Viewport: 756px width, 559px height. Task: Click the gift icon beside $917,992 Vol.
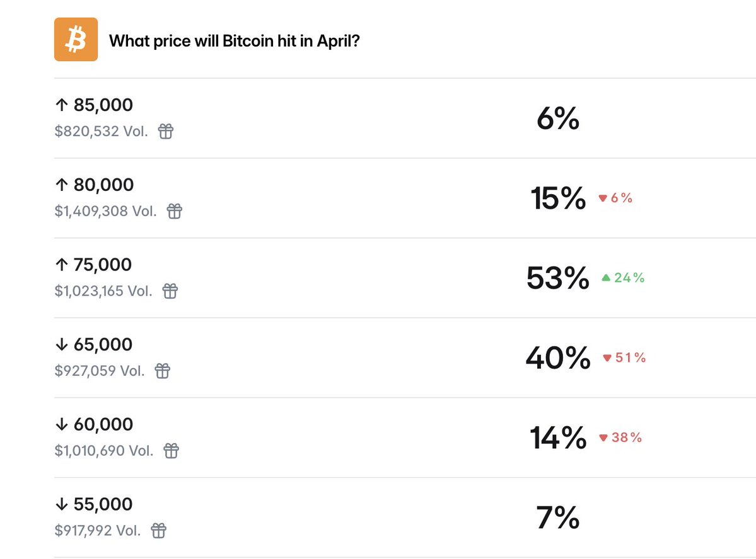point(159,531)
